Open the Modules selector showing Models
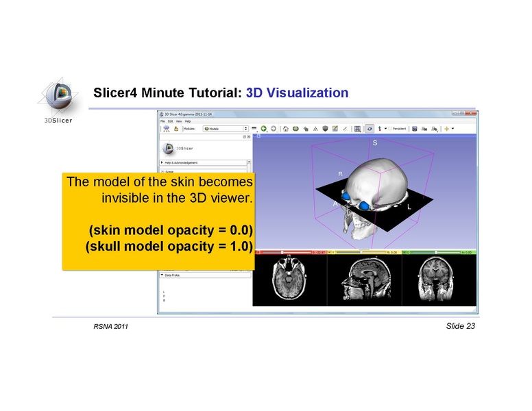The height and width of the screenshot is (411, 532). (226, 129)
